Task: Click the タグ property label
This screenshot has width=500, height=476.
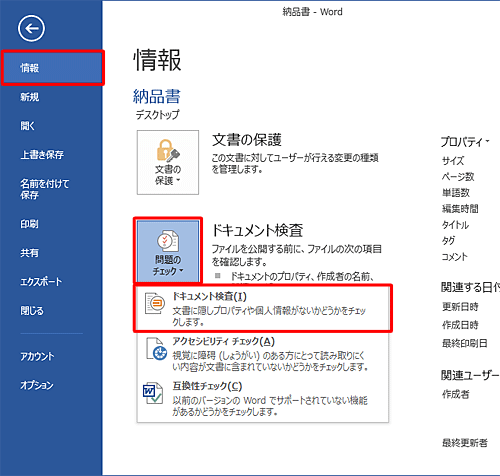Action: pyautogui.click(x=448, y=241)
